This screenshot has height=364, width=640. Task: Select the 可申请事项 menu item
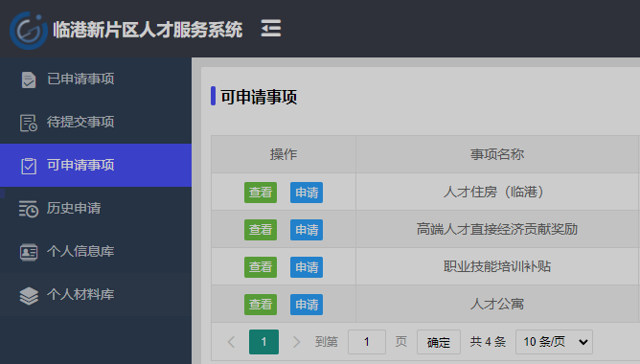point(96,166)
